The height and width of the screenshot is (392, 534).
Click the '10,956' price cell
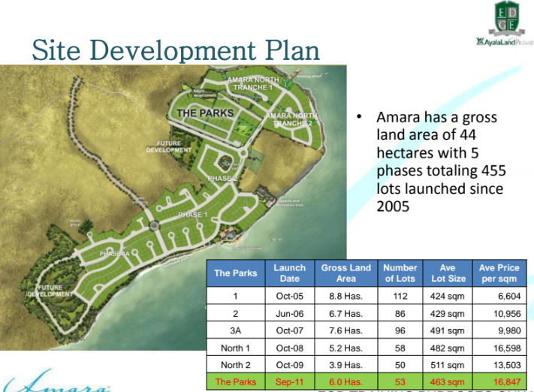pyautogui.click(x=499, y=313)
